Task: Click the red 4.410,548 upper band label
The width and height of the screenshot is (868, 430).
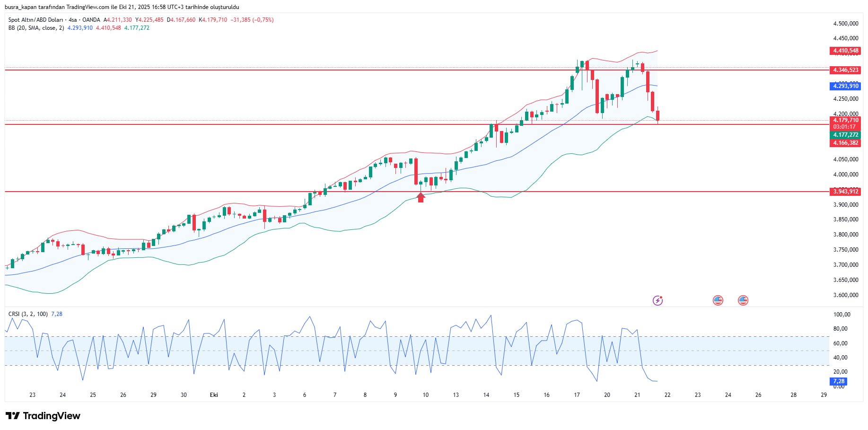Action: [845, 51]
